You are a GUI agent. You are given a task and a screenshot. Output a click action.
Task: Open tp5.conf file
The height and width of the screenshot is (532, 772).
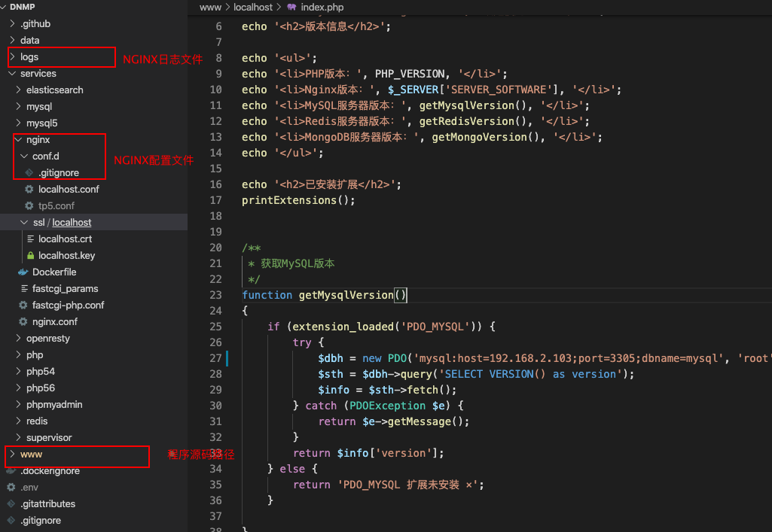[x=56, y=205]
